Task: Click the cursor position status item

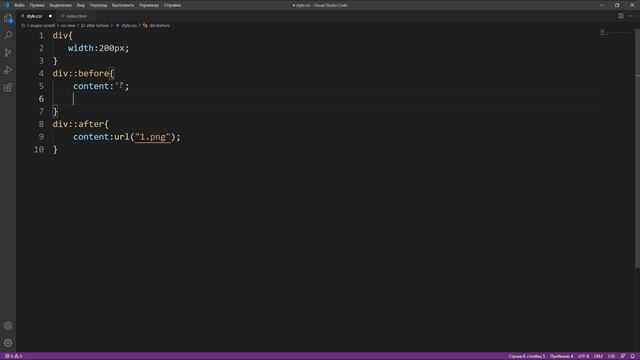Action: pos(527,356)
